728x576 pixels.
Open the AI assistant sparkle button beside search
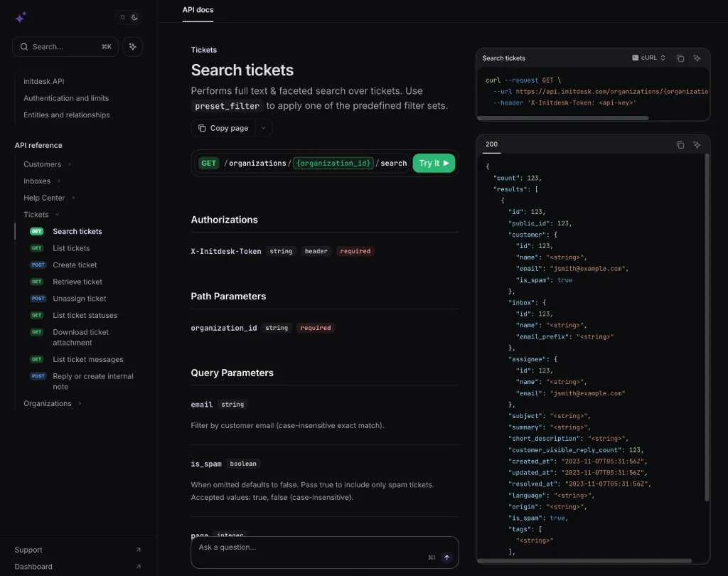[x=133, y=46]
